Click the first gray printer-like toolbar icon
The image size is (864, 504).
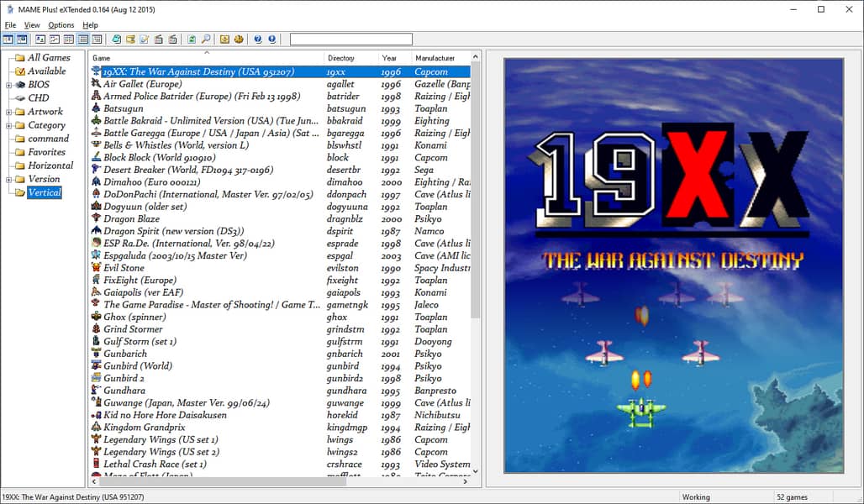click(x=159, y=39)
